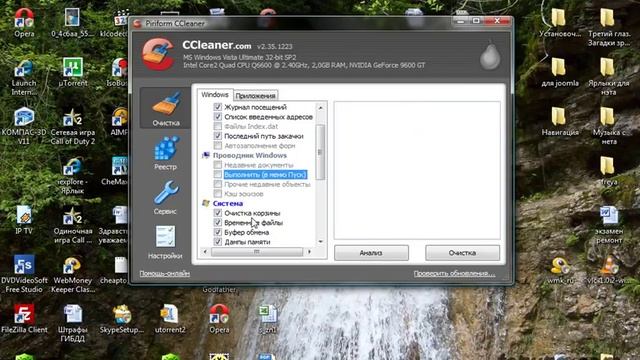
Task: Check Прочие недавние объекты checkbox
Action: (218, 184)
